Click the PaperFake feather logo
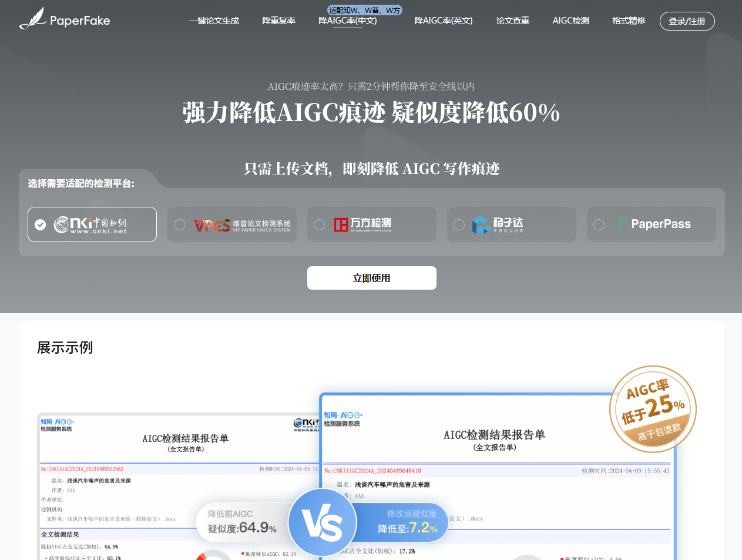Viewport: 742px width, 560px height. tap(32, 19)
